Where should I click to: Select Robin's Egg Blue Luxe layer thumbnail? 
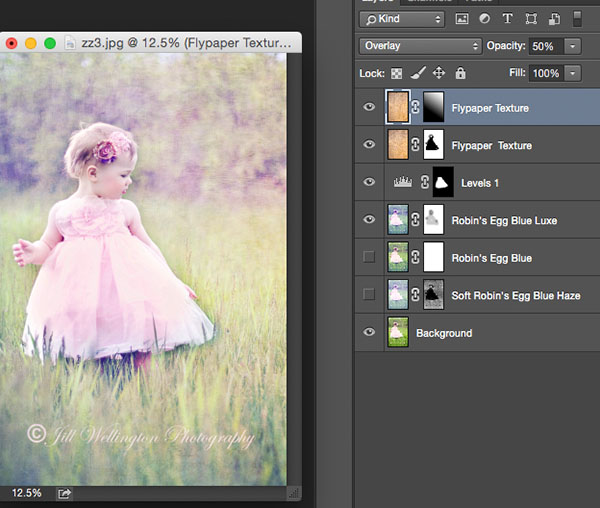(x=398, y=219)
